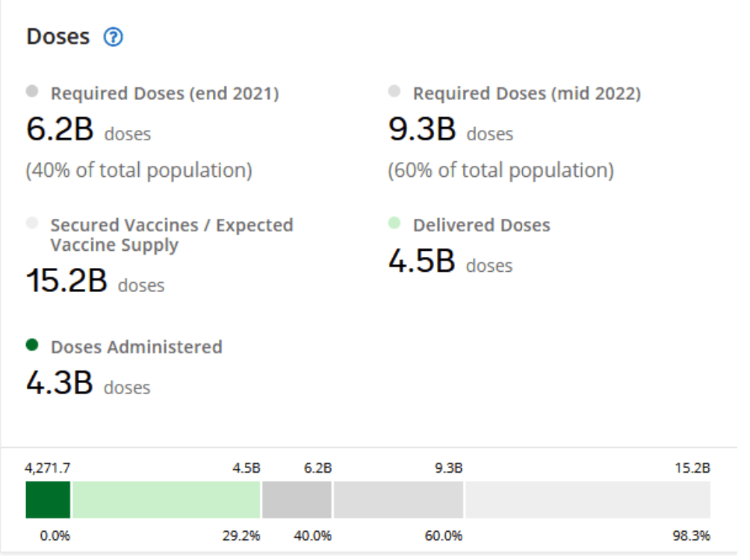The height and width of the screenshot is (560, 750).
Task: Click the 98.3% label below the bar
Action: (692, 536)
